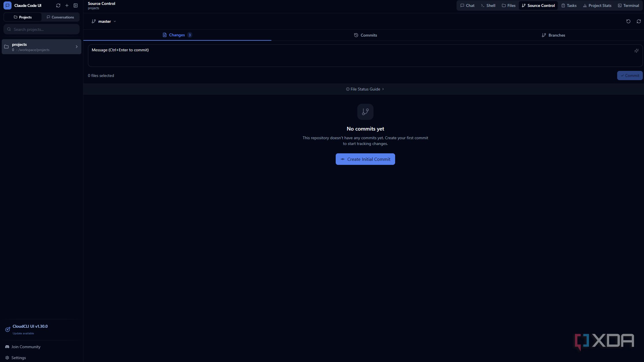Open the Shell view
The height and width of the screenshot is (362, 644).
coord(488,5)
